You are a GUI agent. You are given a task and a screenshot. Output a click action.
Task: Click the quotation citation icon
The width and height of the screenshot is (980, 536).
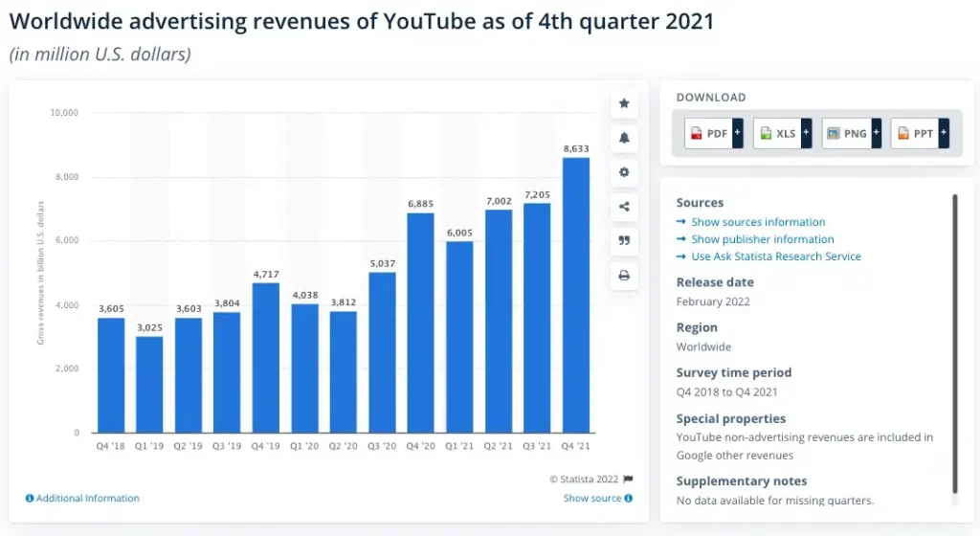[x=624, y=241]
